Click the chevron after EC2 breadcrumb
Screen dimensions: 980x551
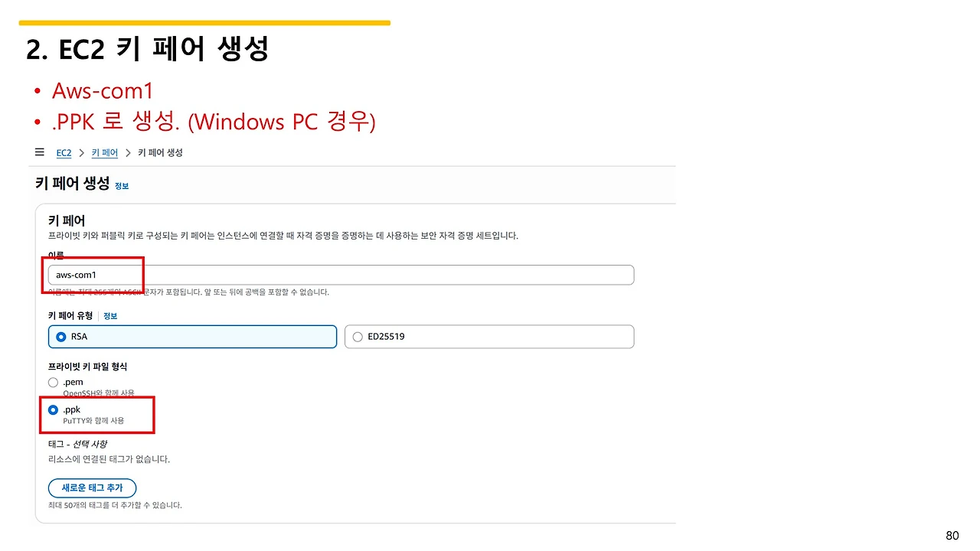point(81,153)
